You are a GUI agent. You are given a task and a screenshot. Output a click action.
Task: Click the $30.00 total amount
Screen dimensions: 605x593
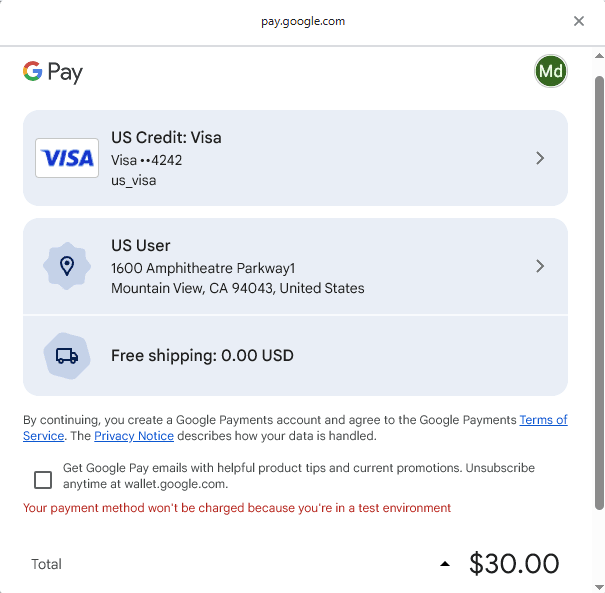pos(514,564)
